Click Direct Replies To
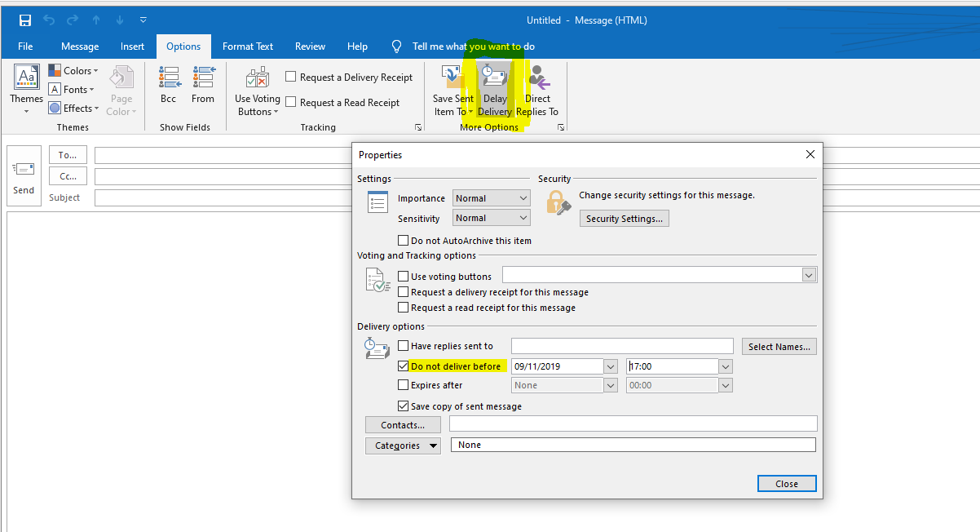The width and height of the screenshot is (980, 532). [x=537, y=91]
